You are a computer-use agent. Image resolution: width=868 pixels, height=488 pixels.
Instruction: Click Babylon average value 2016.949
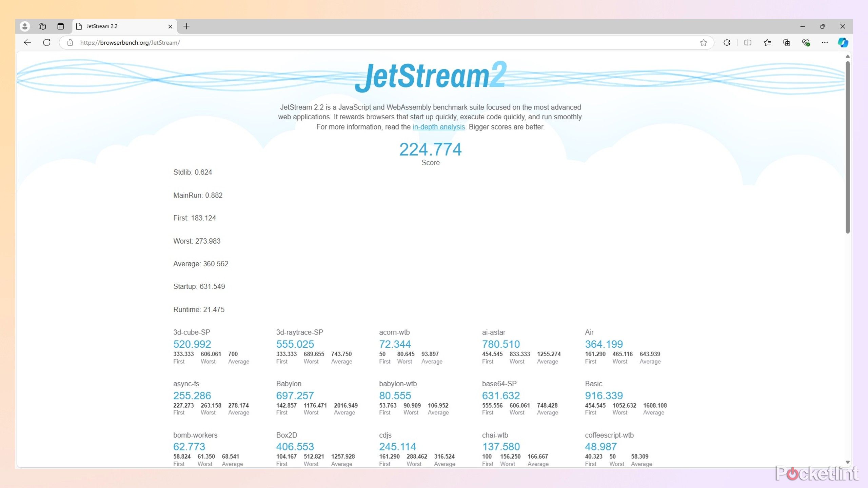pos(346,406)
